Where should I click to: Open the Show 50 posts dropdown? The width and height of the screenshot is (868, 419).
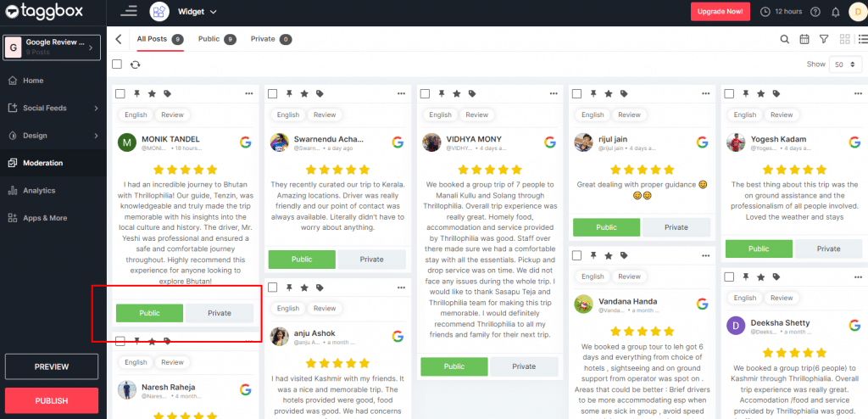click(845, 64)
